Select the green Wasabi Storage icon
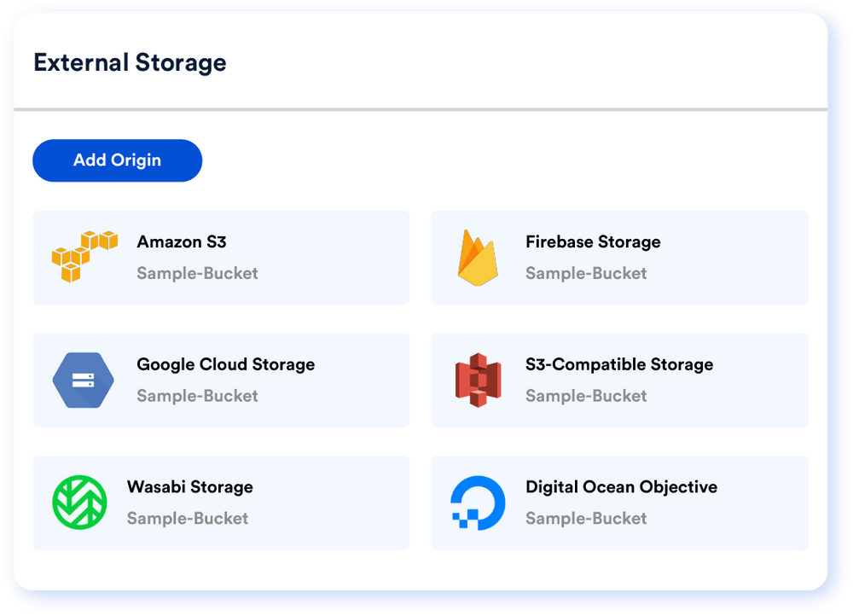 pyautogui.click(x=79, y=503)
